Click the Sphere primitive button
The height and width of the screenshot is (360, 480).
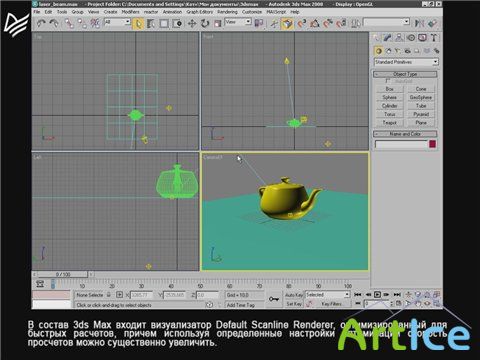tap(389, 97)
